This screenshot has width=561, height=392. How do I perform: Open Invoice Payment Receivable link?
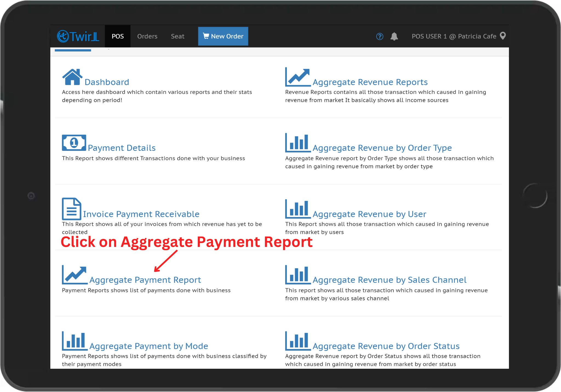click(141, 214)
